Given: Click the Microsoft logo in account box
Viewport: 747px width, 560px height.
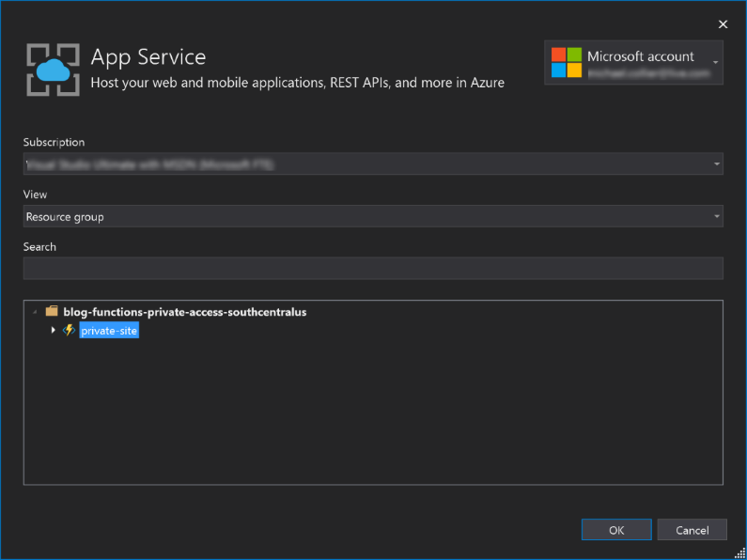Looking at the screenshot, I should point(567,62).
